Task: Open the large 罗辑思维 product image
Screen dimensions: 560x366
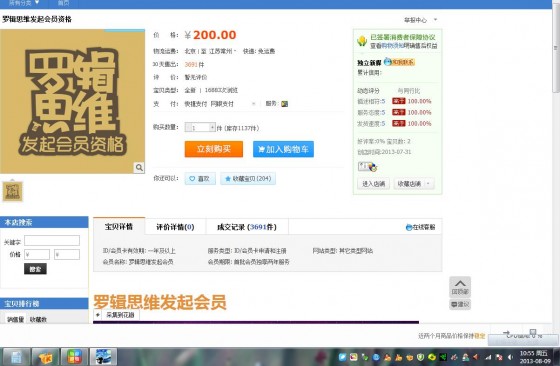Action: [x=72, y=101]
